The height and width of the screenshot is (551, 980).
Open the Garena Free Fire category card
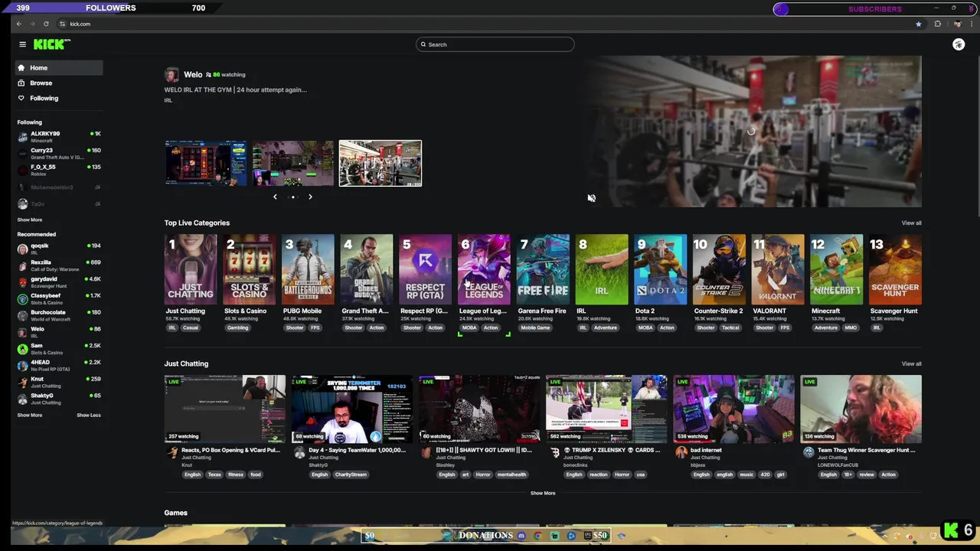point(543,269)
